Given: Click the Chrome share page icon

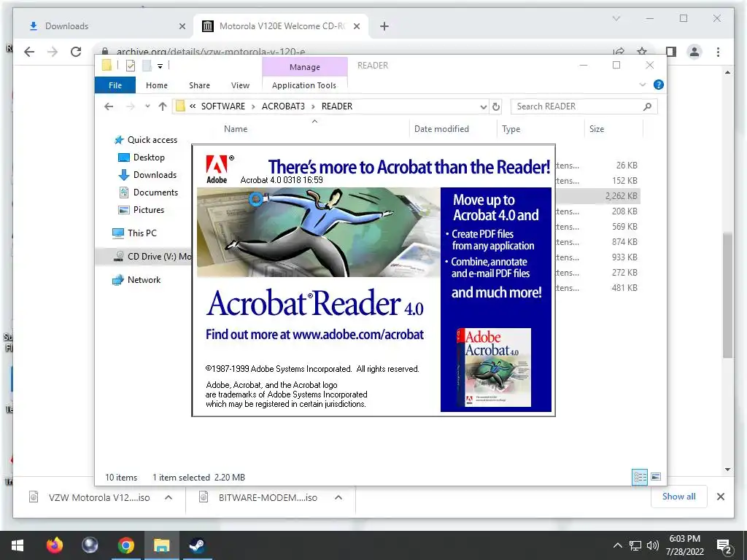Looking at the screenshot, I should (x=619, y=52).
